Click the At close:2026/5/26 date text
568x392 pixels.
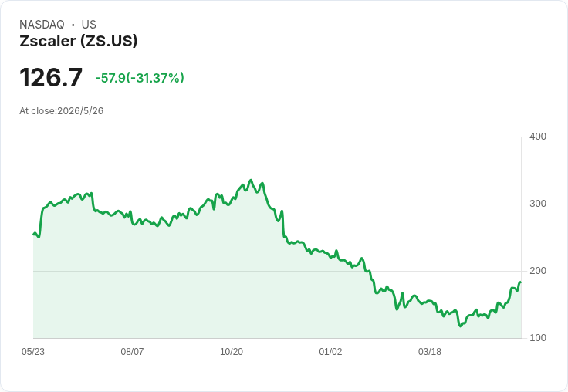point(61,111)
